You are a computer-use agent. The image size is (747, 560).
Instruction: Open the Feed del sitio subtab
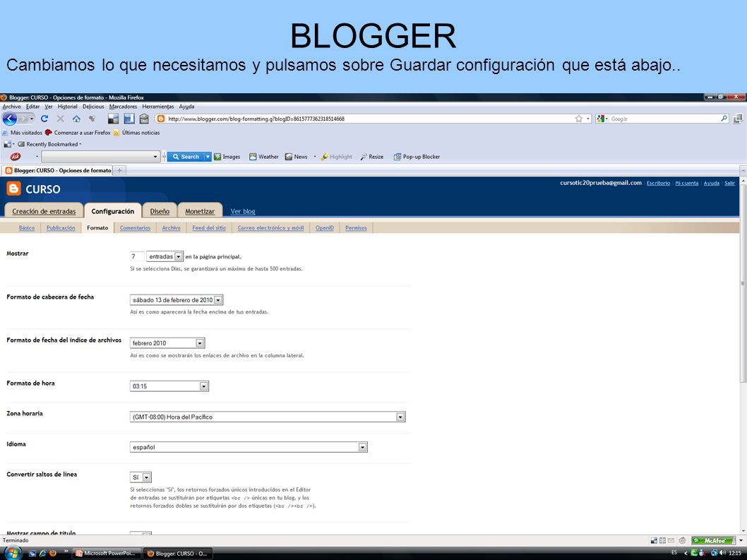pyautogui.click(x=209, y=228)
